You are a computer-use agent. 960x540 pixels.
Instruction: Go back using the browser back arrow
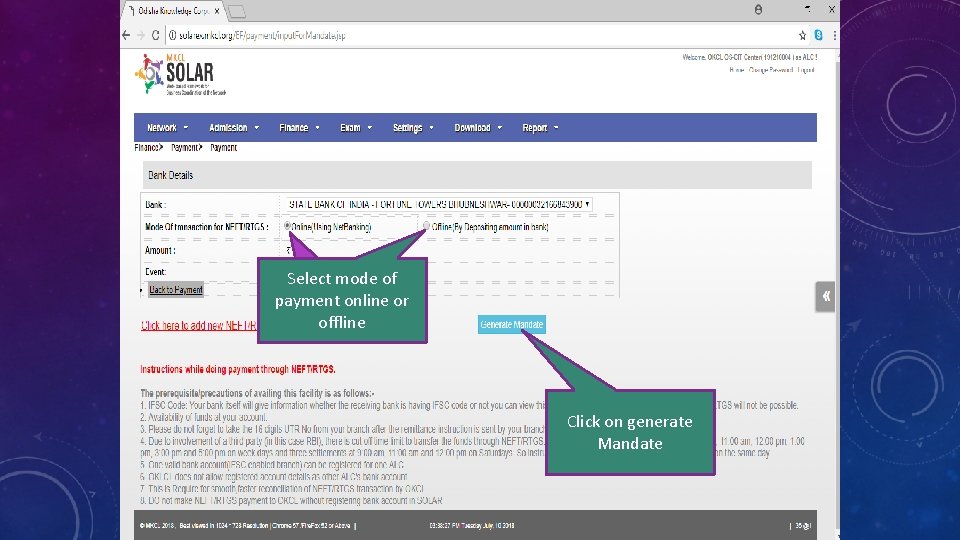[126, 36]
